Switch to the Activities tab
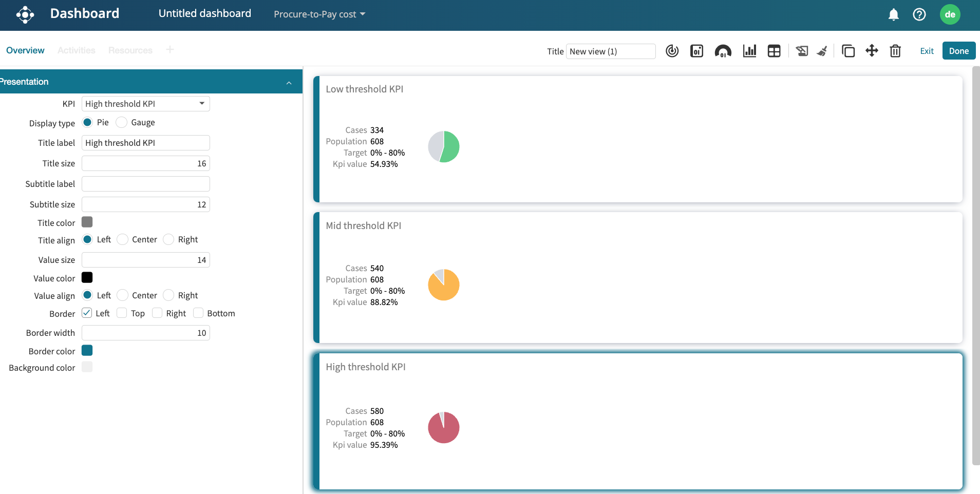The height and width of the screenshot is (494, 980). pyautogui.click(x=76, y=50)
